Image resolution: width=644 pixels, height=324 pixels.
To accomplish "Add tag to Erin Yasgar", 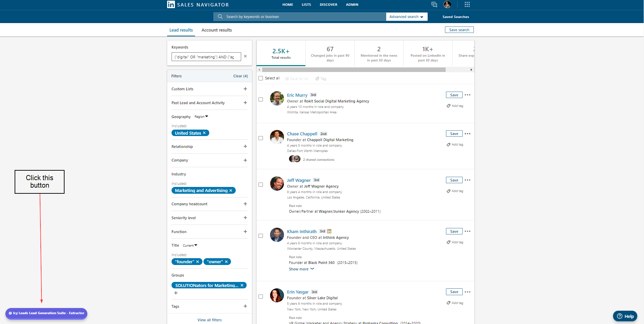I will pyautogui.click(x=455, y=303).
